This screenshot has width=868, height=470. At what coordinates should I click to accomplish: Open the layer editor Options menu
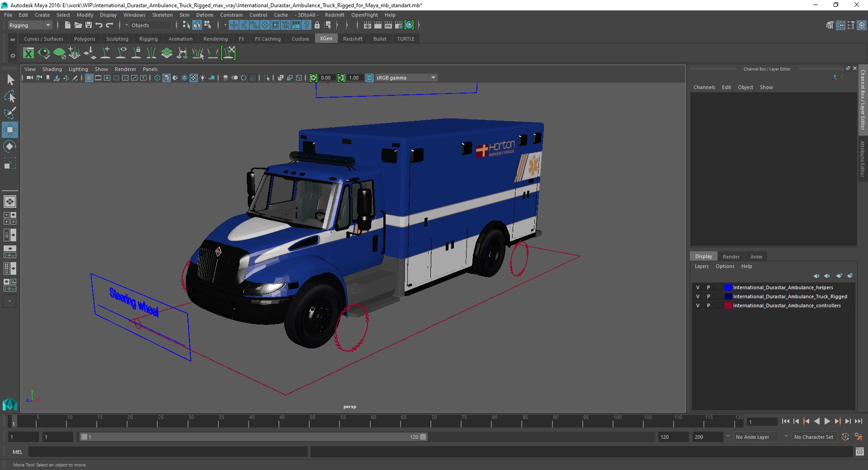tap(725, 266)
